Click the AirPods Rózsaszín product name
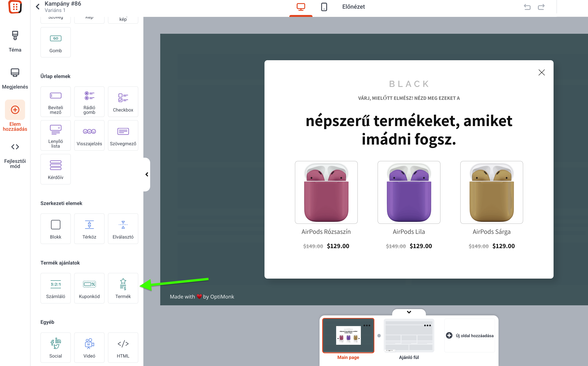The image size is (588, 366). [326, 232]
